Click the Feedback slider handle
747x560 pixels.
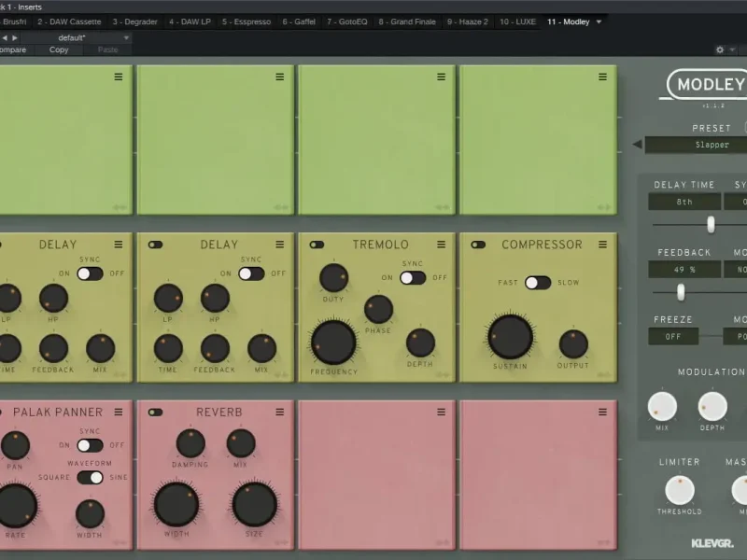click(x=682, y=292)
